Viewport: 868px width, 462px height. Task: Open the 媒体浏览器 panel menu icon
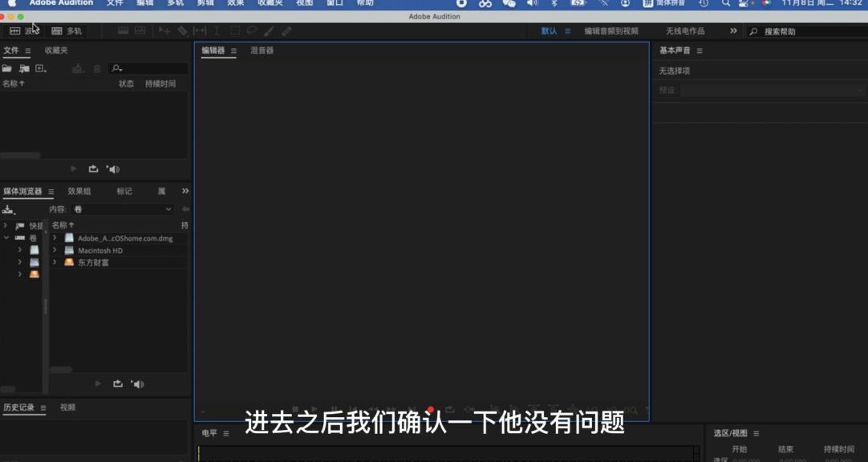pos(51,192)
